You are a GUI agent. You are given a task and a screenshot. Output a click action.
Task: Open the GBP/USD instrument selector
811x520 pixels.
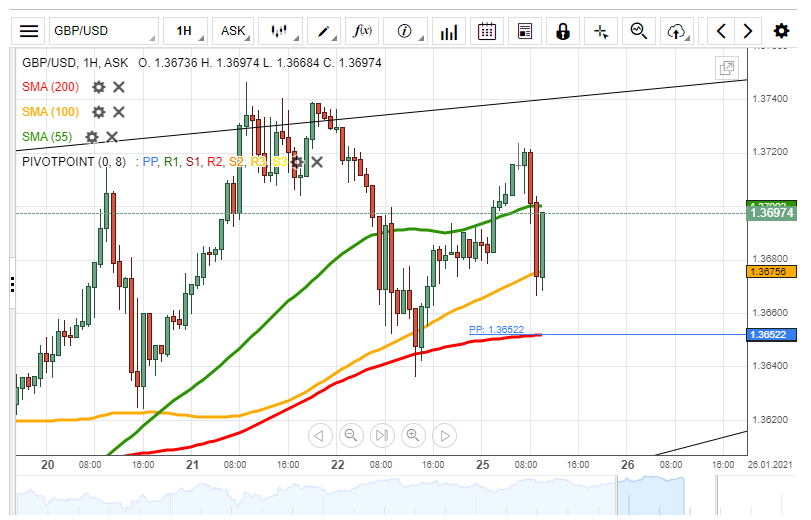pyautogui.click(x=103, y=31)
